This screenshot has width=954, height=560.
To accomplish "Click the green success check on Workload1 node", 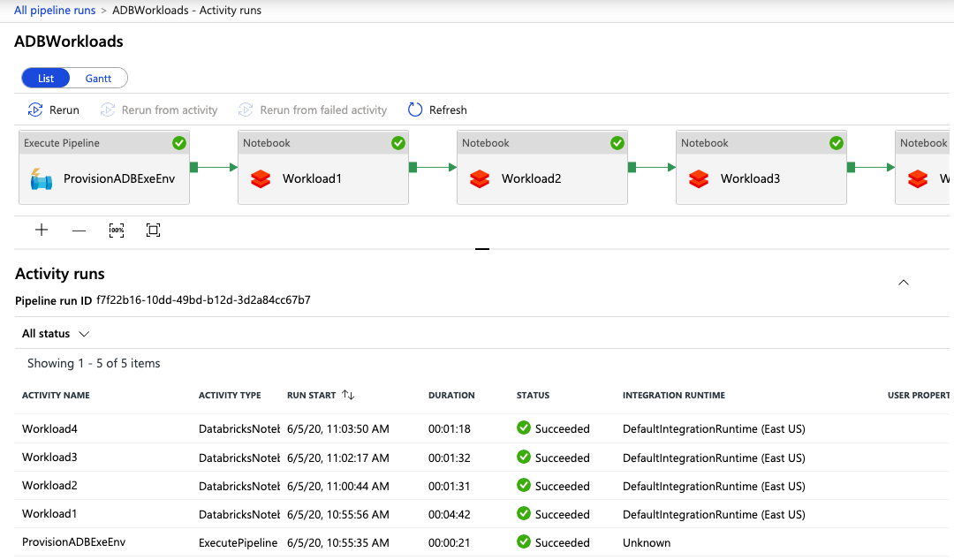I will 397,142.
